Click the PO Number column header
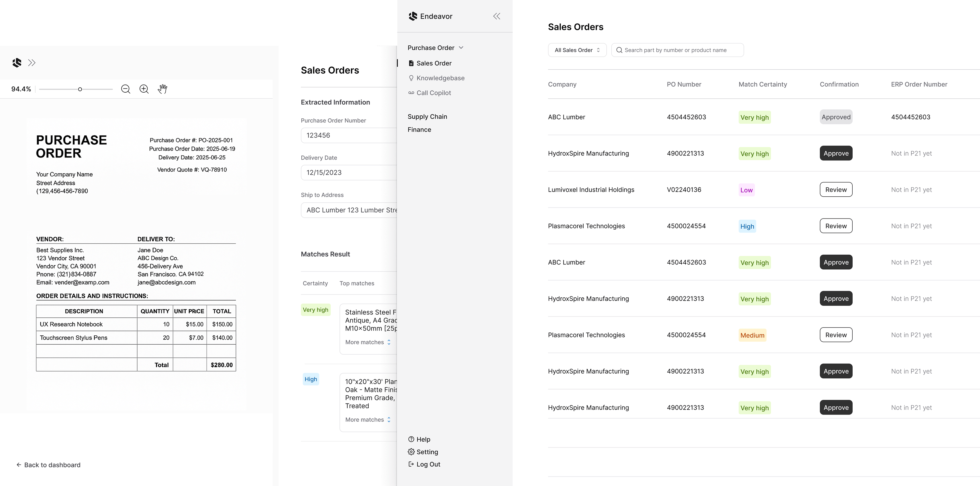980x486 pixels. click(684, 84)
